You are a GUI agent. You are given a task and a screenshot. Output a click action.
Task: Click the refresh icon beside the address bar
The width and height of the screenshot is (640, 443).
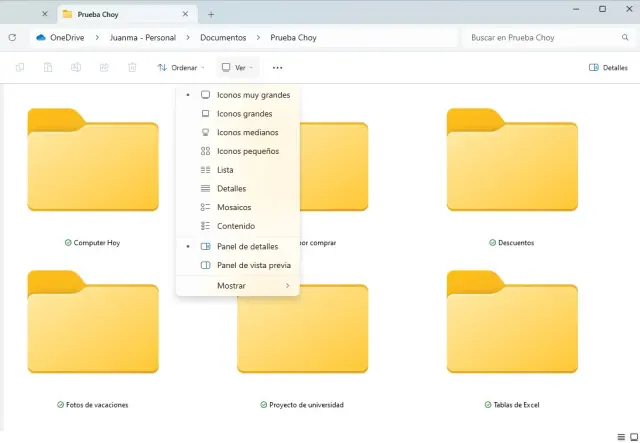point(12,37)
